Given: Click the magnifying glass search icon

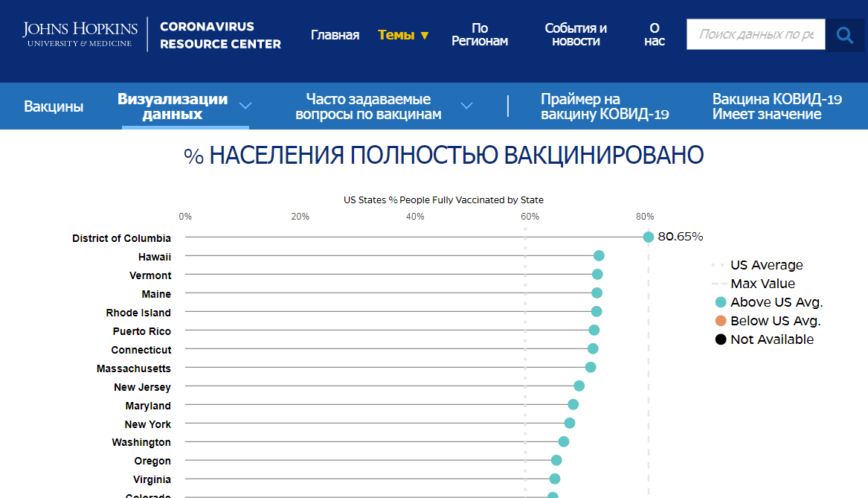Looking at the screenshot, I should tap(844, 35).
